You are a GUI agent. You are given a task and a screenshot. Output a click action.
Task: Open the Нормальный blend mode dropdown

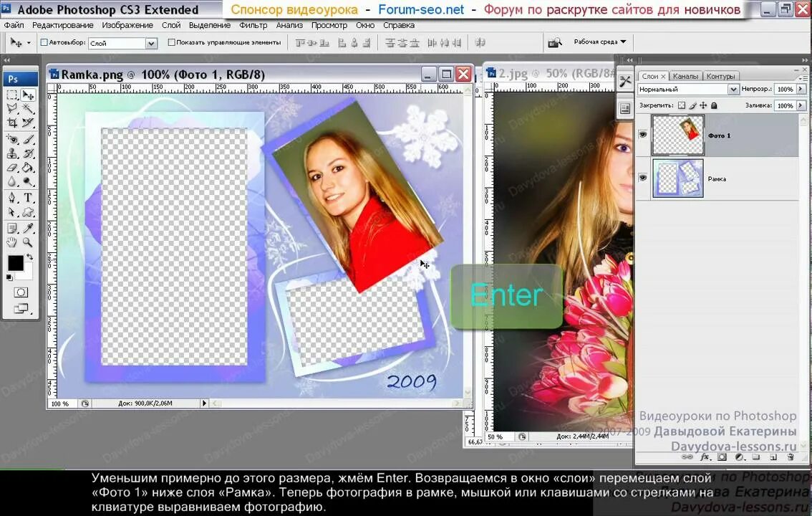click(x=733, y=90)
